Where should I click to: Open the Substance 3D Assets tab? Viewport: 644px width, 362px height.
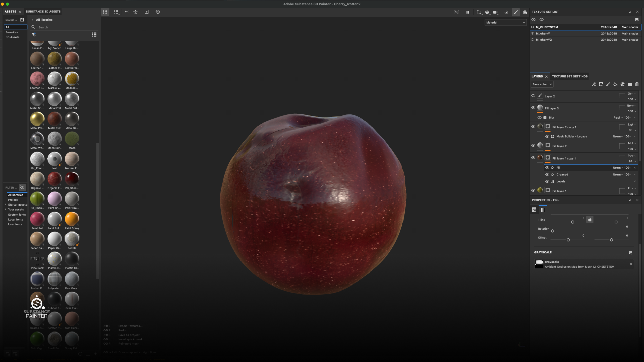pos(43,12)
